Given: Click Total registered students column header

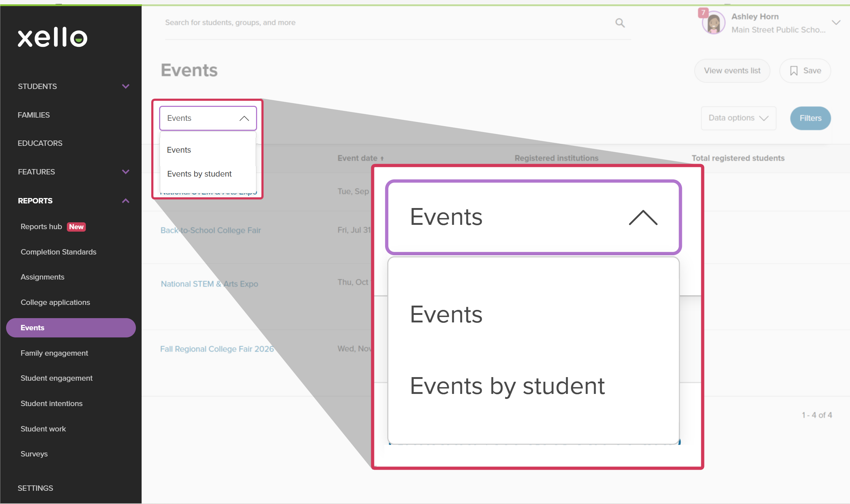Looking at the screenshot, I should click(x=738, y=158).
